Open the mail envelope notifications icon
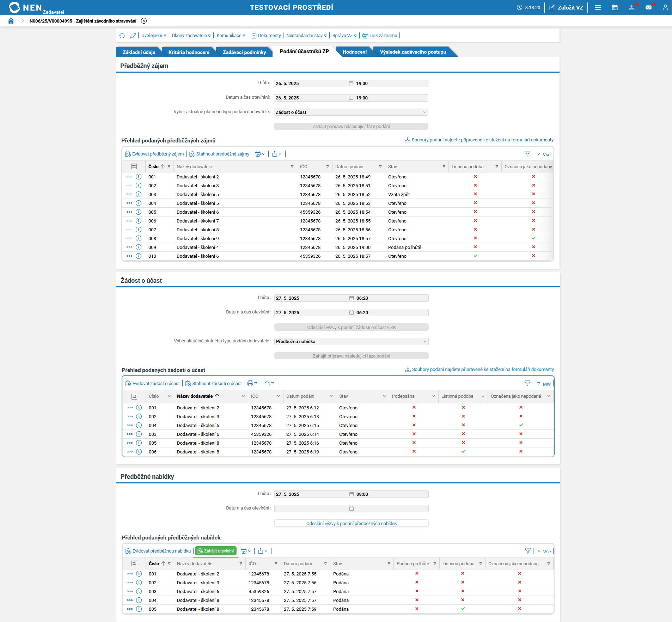Image resolution: width=672 pixels, height=622 pixels. (648, 7)
